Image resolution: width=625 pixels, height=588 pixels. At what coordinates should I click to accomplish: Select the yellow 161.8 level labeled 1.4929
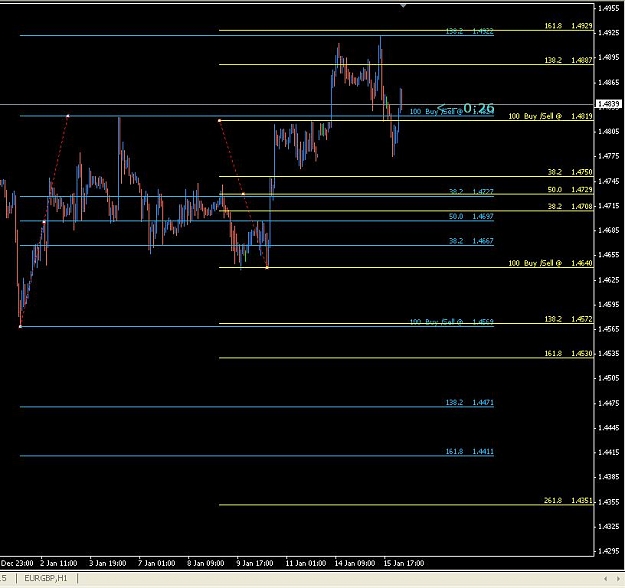pos(568,26)
